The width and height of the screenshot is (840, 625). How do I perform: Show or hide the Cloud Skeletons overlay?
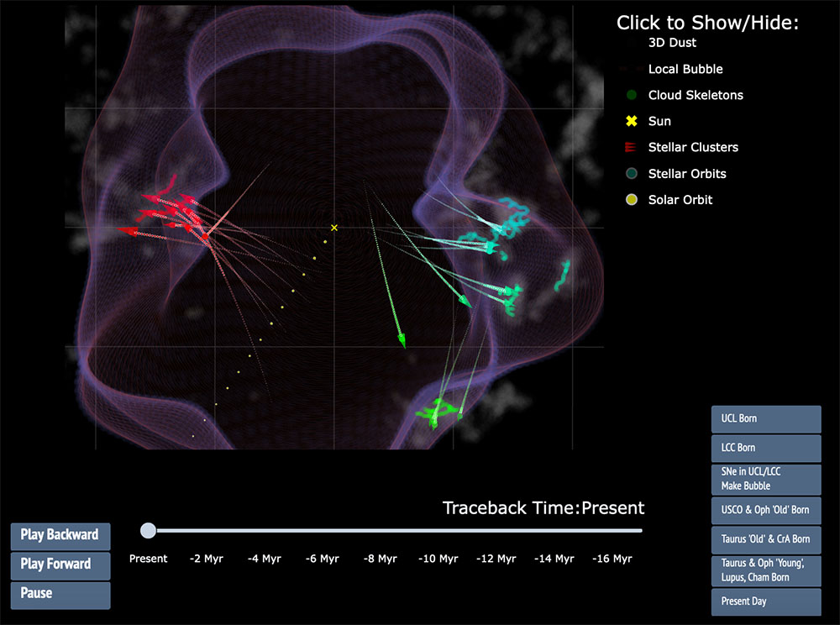(631, 95)
